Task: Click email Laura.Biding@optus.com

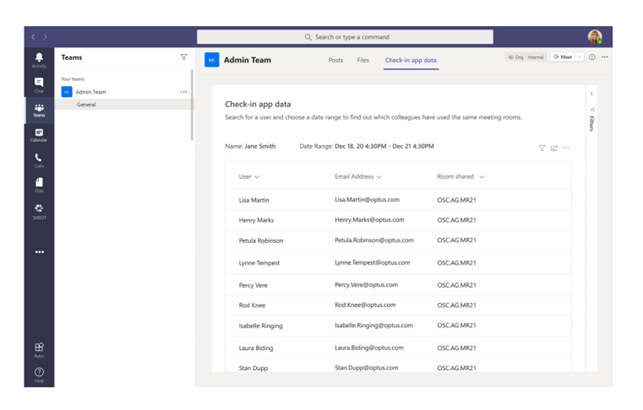Action: click(x=369, y=347)
